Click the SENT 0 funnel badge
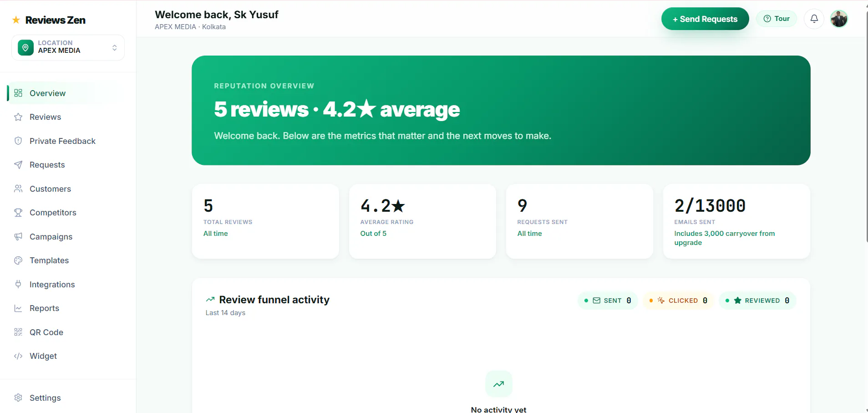This screenshot has height=413, width=868. pyautogui.click(x=608, y=301)
